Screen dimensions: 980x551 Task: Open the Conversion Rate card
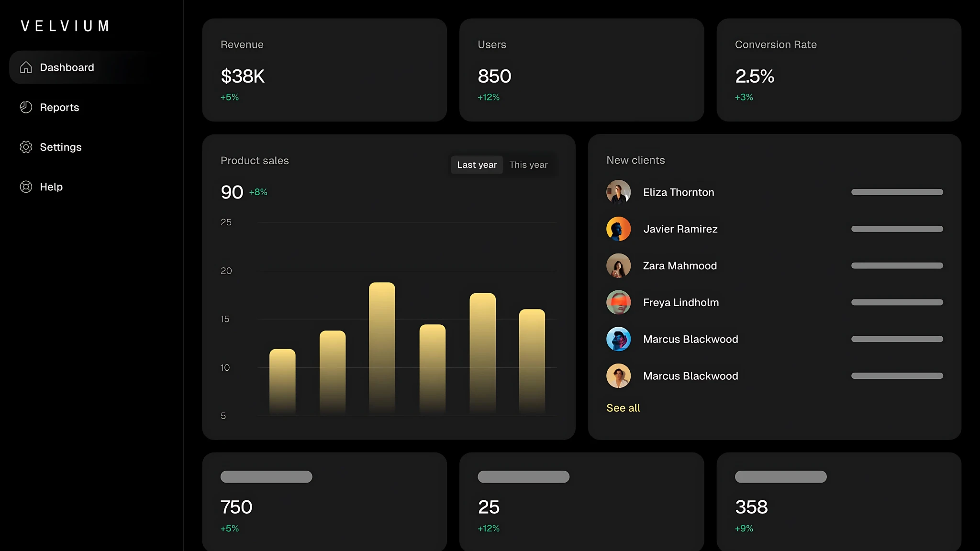(x=838, y=70)
